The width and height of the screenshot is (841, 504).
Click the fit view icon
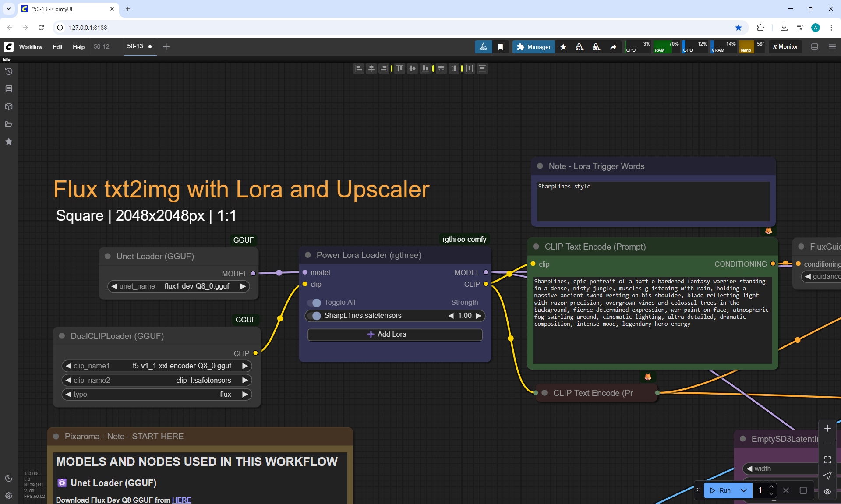click(827, 460)
